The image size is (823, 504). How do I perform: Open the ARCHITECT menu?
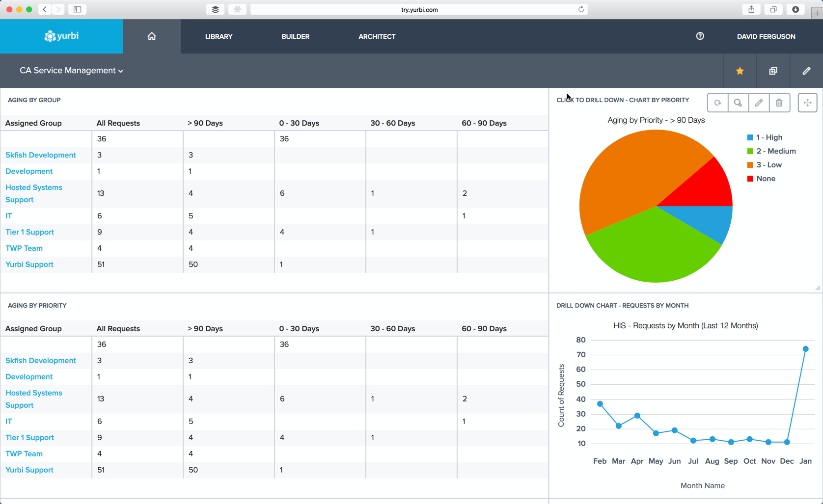[x=377, y=36]
